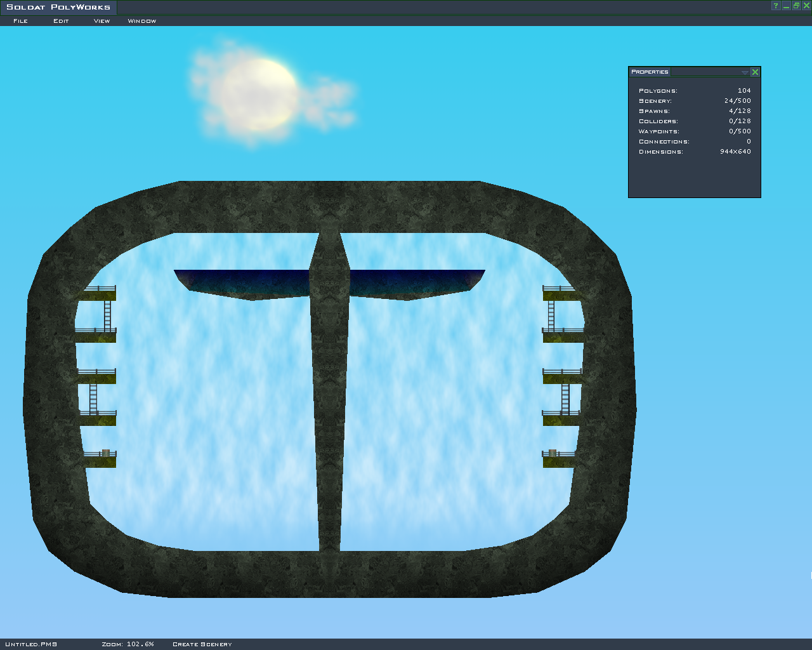Click the green question mark help icon
This screenshot has width=812, height=650.
[x=775, y=6]
